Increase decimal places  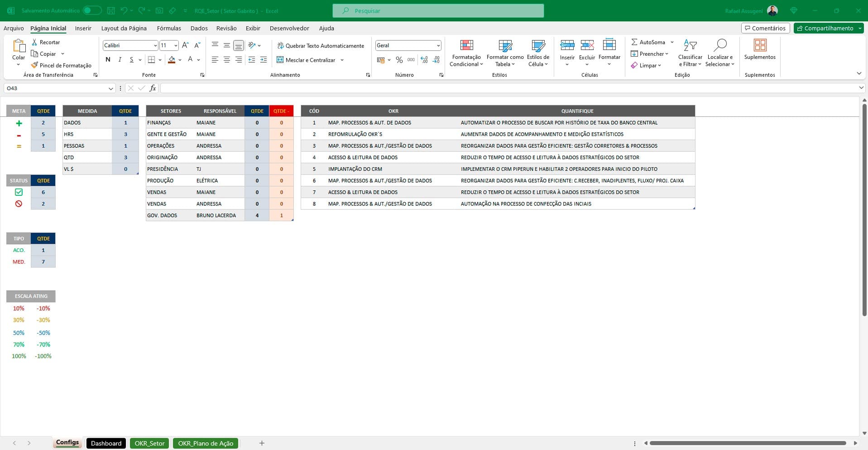point(424,60)
